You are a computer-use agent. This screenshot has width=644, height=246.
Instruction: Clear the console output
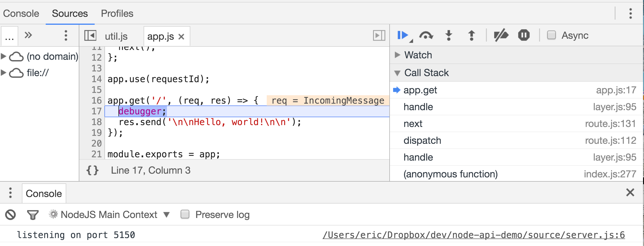point(10,214)
